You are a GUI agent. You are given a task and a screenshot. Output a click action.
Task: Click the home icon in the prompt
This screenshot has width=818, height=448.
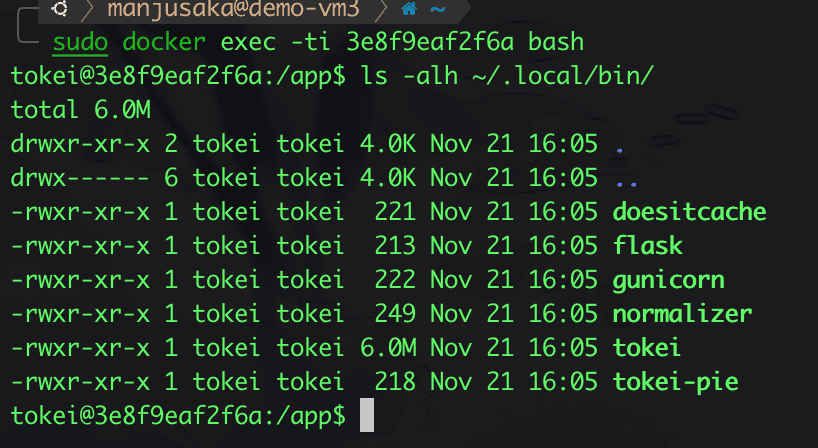(408, 10)
